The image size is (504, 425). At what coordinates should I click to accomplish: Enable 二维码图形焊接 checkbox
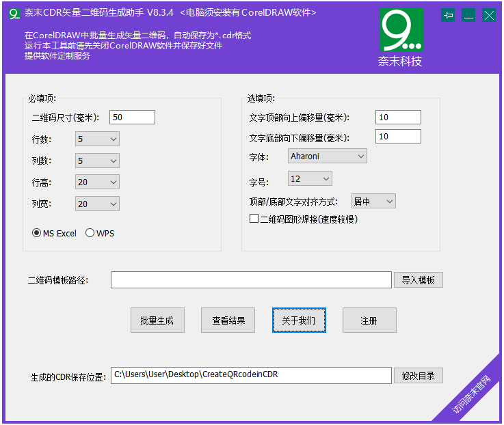(x=254, y=219)
